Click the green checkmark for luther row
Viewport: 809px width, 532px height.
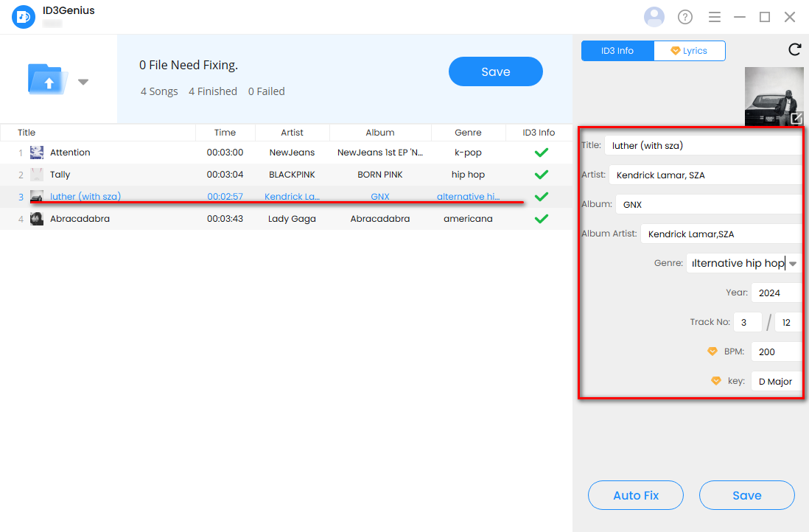[542, 197]
